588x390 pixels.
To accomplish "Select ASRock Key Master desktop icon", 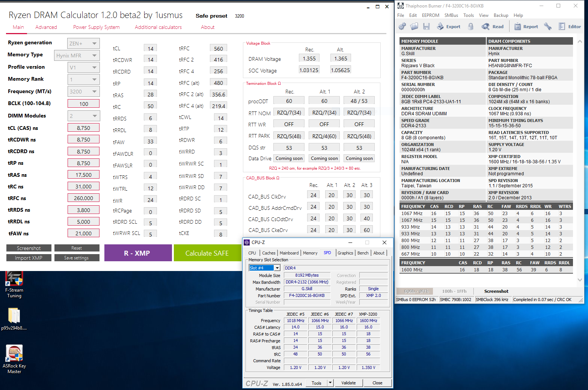I will pos(14,359).
